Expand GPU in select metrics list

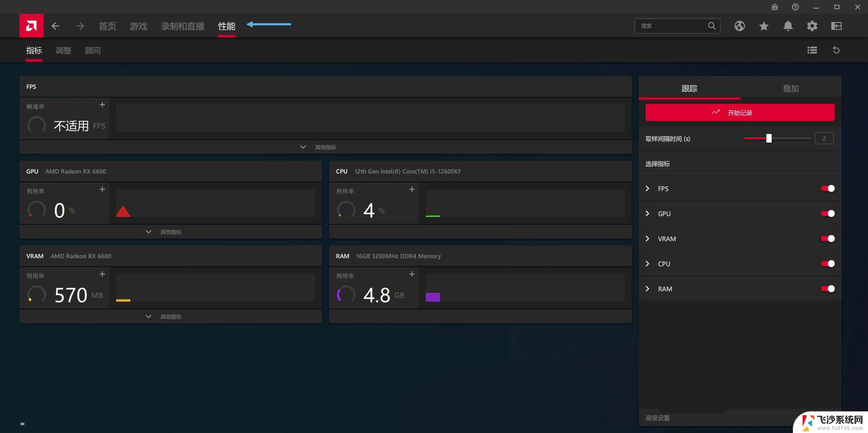point(647,213)
